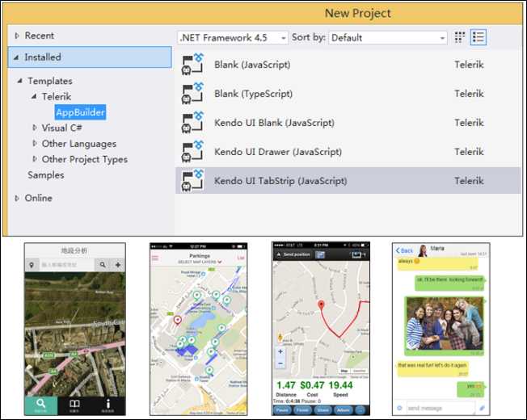This screenshot has height=420, width=527.
Task: Click the location pin icon in satellite app
Action: tap(32, 265)
